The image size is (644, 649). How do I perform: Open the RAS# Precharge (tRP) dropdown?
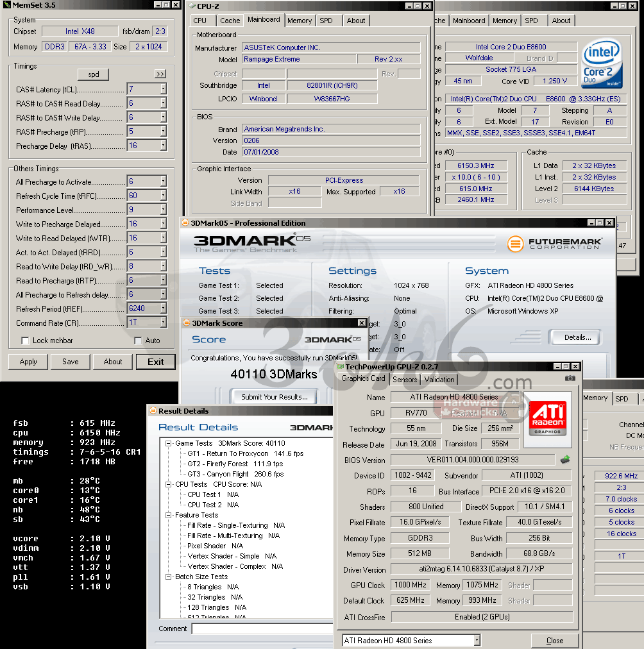163,131
